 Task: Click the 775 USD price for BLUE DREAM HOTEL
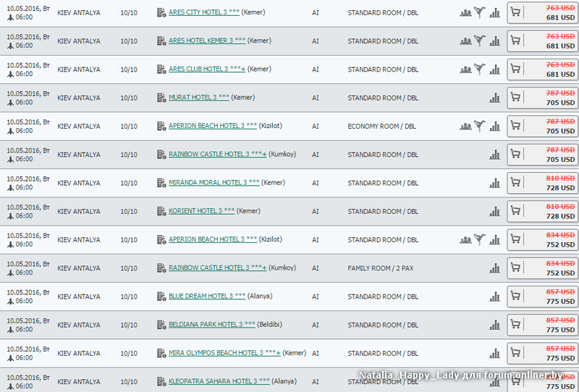tap(560, 302)
